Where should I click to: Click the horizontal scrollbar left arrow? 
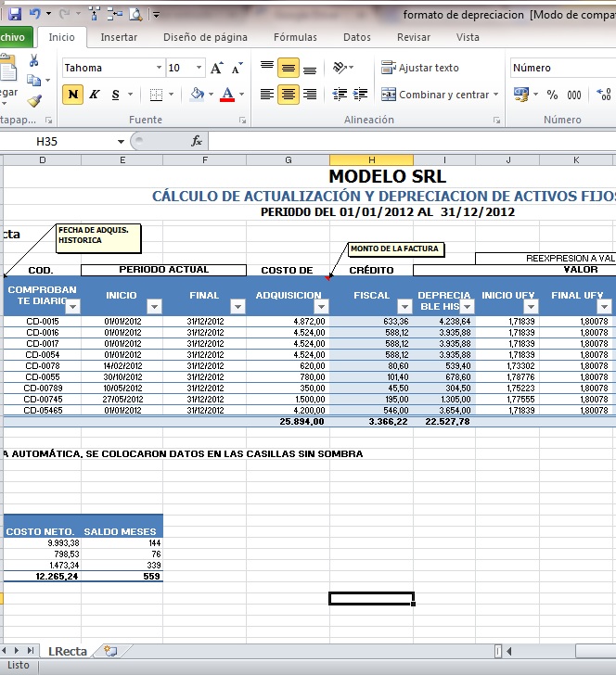tap(509, 651)
